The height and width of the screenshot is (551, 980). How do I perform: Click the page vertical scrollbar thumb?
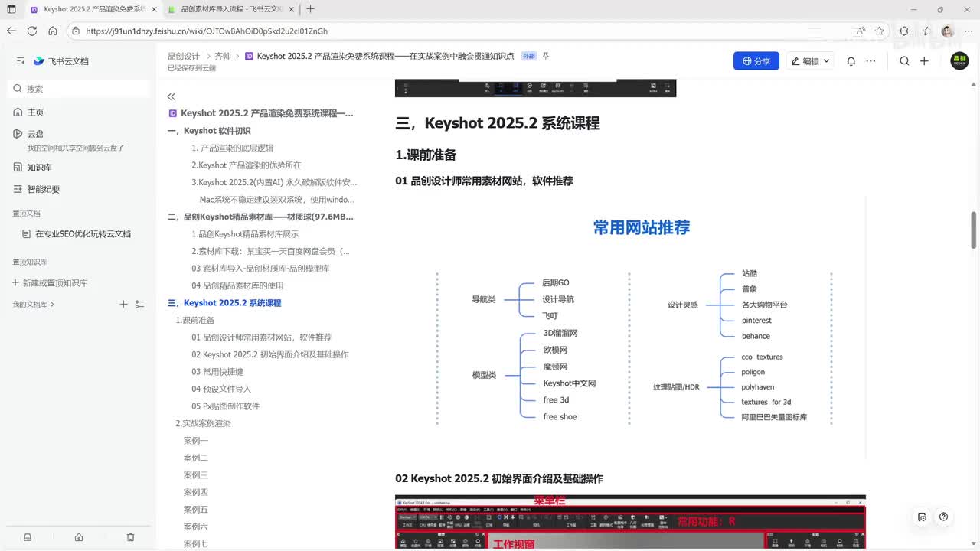974,230
